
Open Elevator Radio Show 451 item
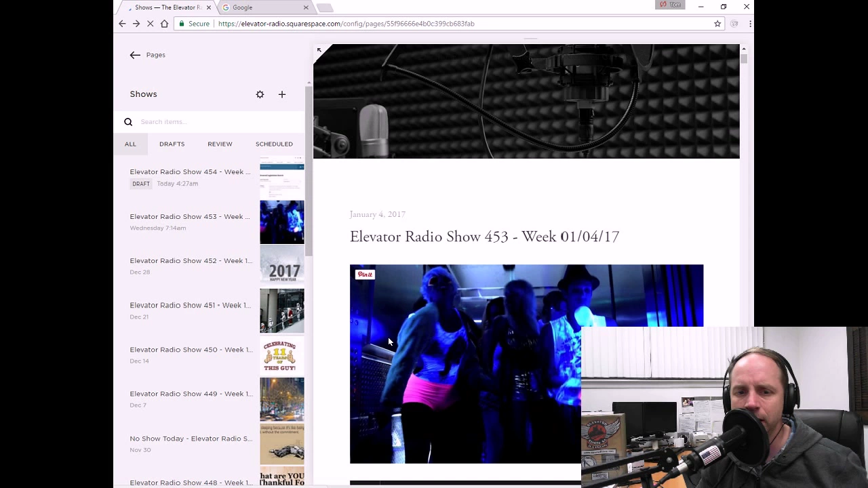tap(209, 310)
